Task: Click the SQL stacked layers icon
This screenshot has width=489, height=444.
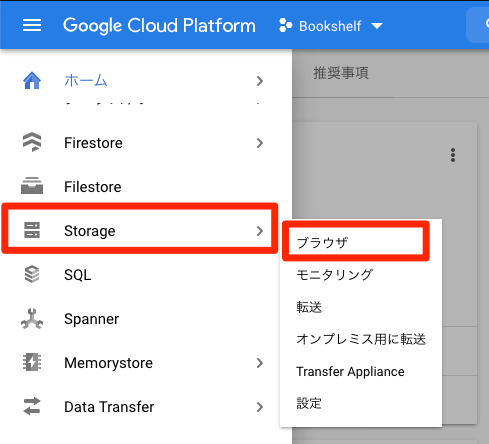Action: pos(32,274)
